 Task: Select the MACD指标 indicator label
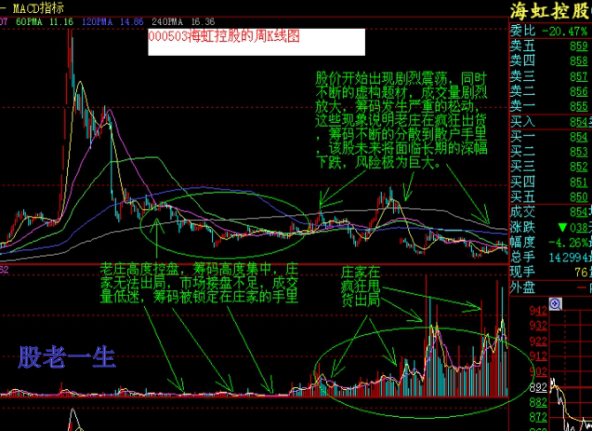pyautogui.click(x=38, y=8)
